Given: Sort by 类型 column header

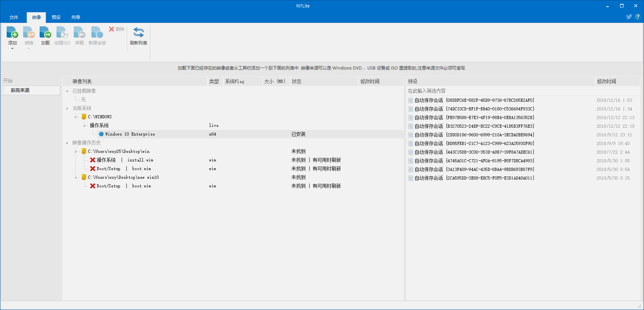Looking at the screenshot, I should tap(215, 81).
